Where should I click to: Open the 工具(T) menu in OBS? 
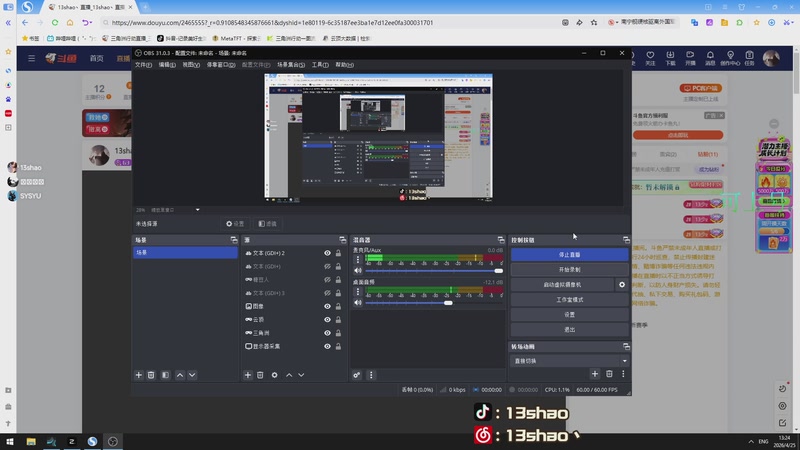(x=320, y=65)
